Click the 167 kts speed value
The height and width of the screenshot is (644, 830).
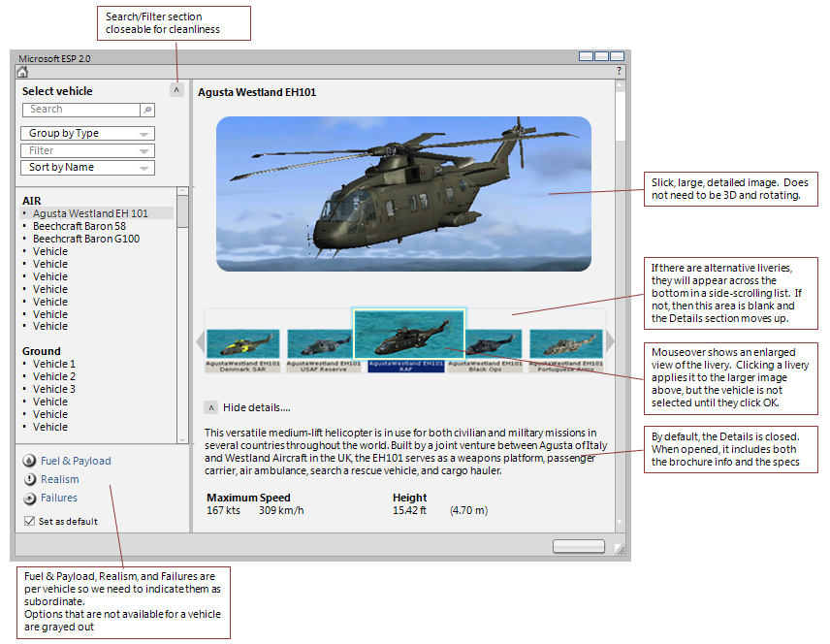click(223, 510)
